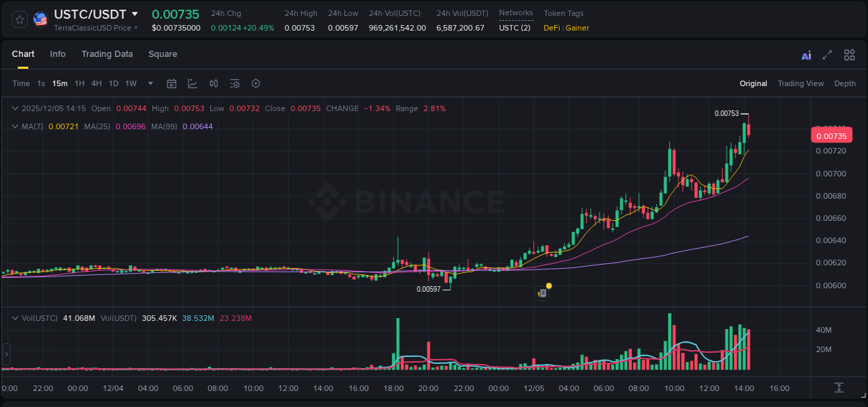
Task: Switch to the Trading View chart tab
Action: point(801,83)
